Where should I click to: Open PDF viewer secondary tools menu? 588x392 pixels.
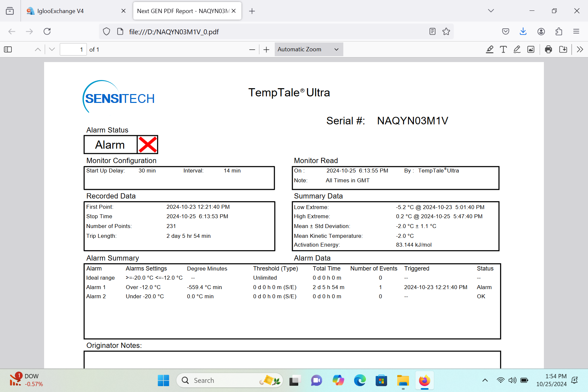pyautogui.click(x=580, y=49)
